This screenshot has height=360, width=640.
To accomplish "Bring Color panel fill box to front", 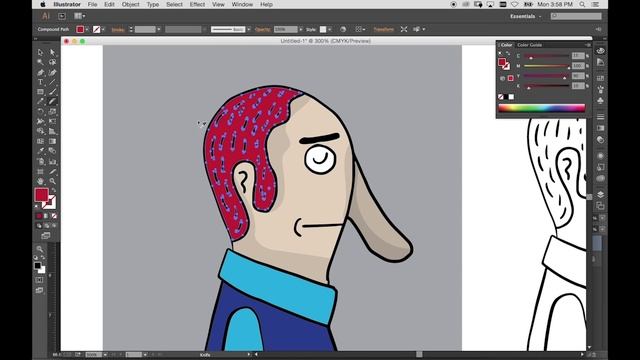I will pyautogui.click(x=502, y=62).
